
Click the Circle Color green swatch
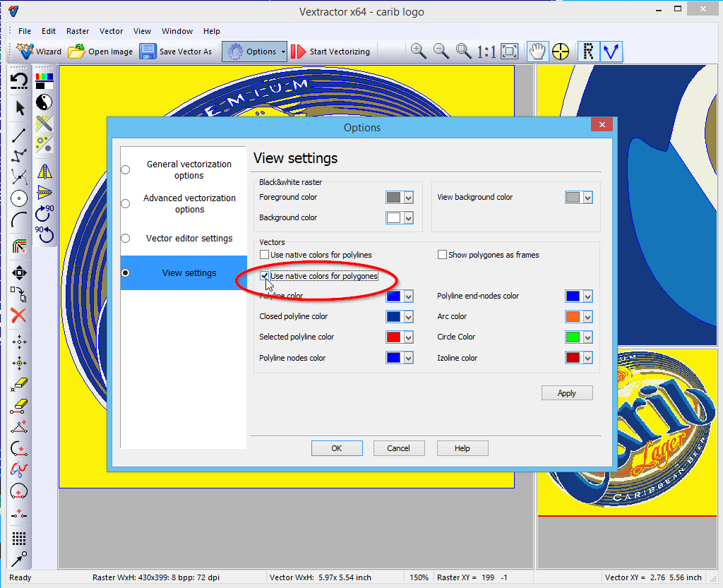(x=573, y=337)
